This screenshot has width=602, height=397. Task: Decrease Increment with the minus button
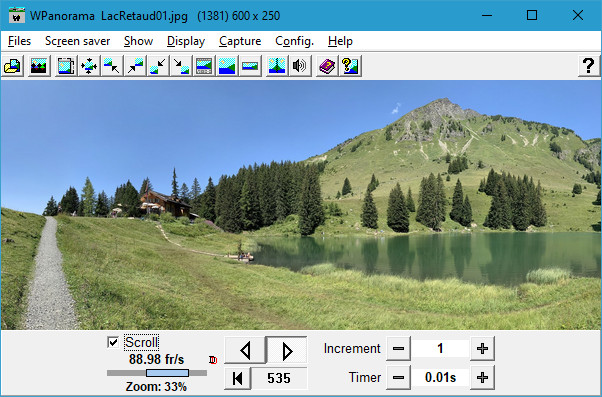click(399, 349)
